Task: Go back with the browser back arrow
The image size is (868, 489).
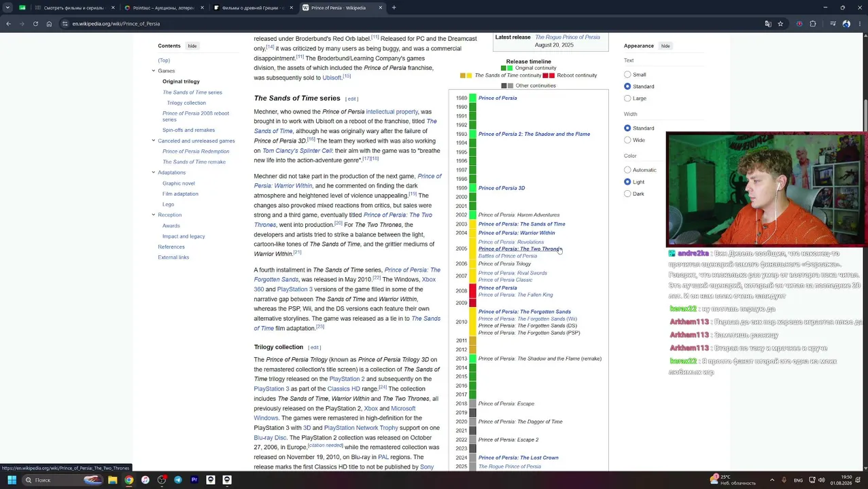Action: (x=8, y=24)
